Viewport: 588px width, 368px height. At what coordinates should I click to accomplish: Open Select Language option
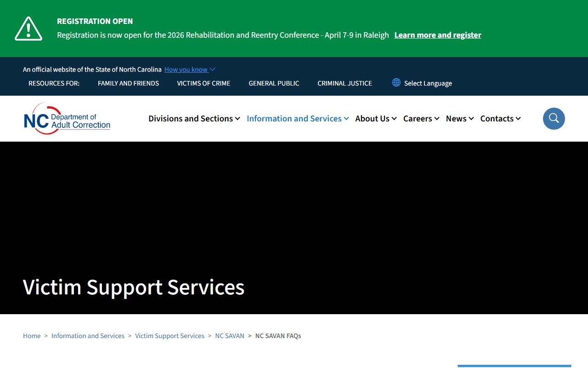[x=428, y=83]
